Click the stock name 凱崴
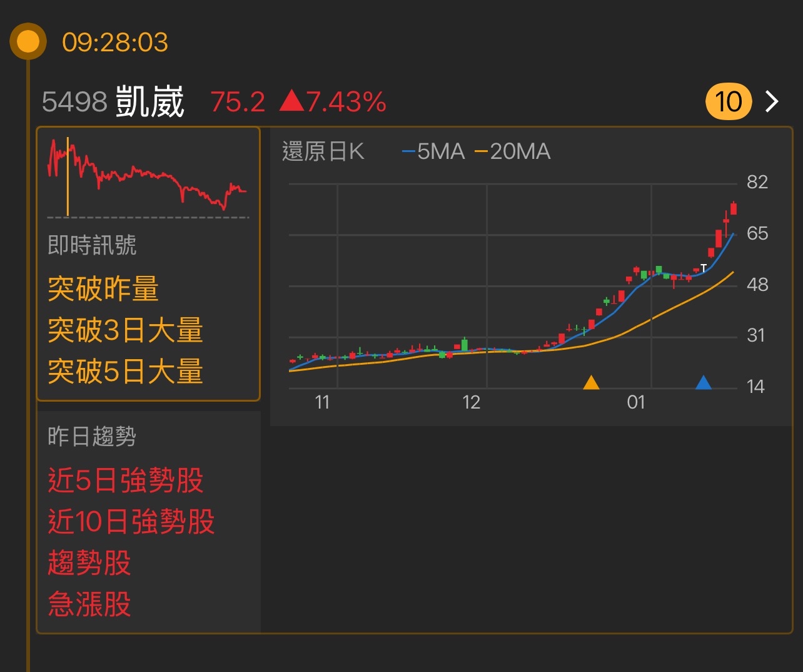This screenshot has width=803, height=672. pos(149,101)
